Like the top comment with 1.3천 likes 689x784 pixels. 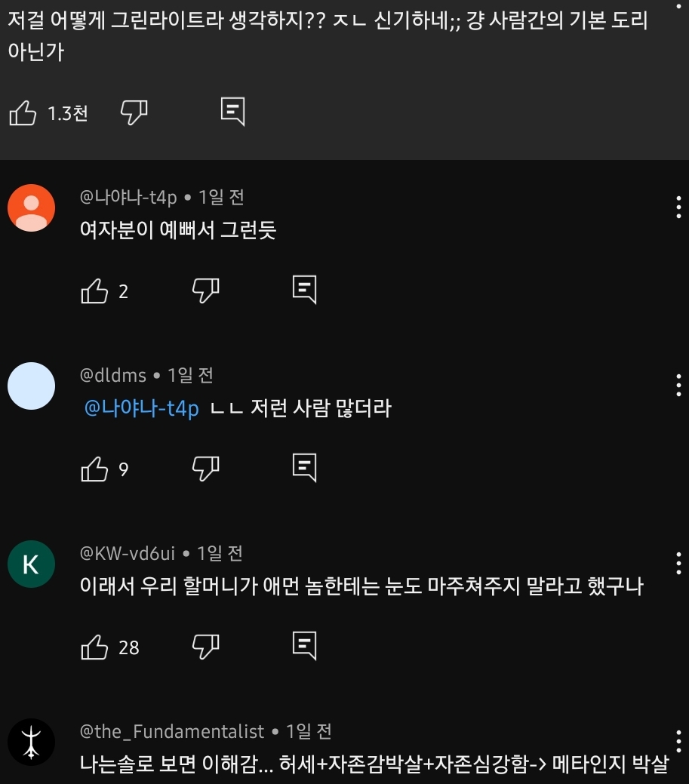pos(23,113)
